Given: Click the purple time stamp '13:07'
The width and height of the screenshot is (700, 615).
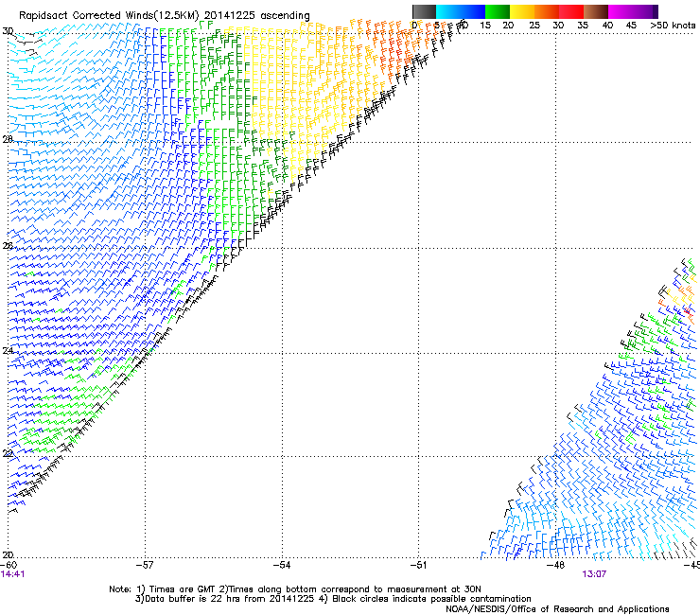Looking at the screenshot, I should click(594, 574).
